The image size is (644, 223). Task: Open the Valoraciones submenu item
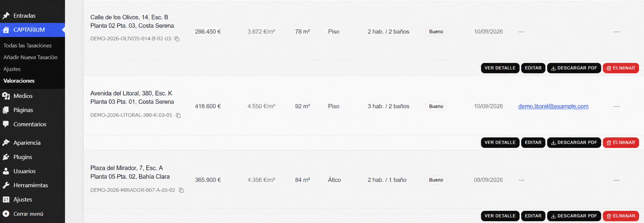coord(19,81)
